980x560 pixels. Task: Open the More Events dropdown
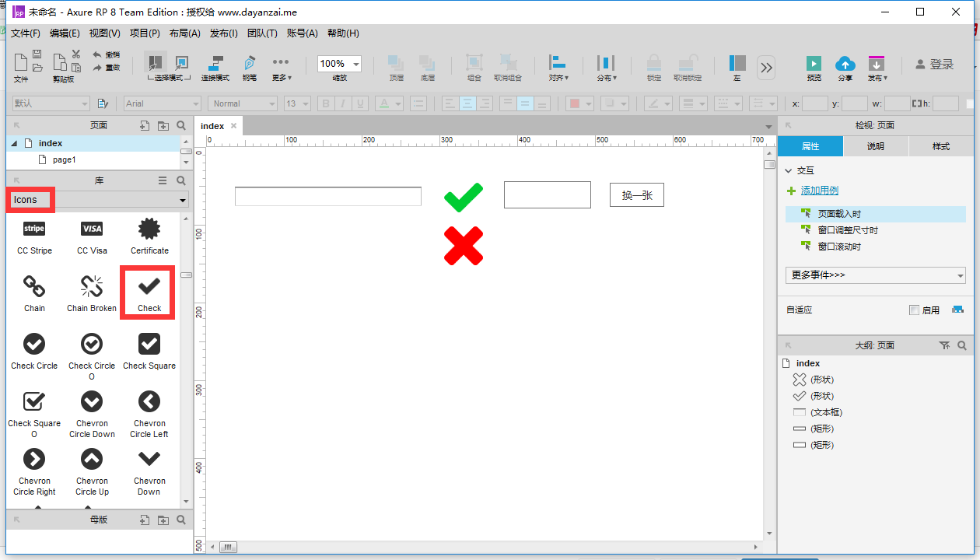click(876, 275)
